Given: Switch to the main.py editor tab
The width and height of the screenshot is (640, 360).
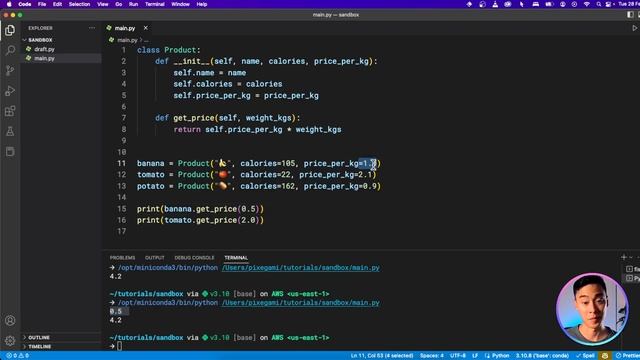Looking at the screenshot, I should [125, 28].
